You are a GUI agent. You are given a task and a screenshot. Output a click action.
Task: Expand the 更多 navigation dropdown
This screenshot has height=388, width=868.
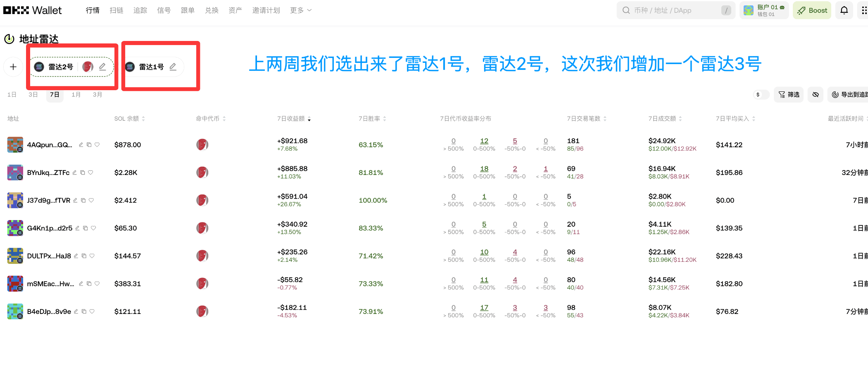[x=301, y=10]
